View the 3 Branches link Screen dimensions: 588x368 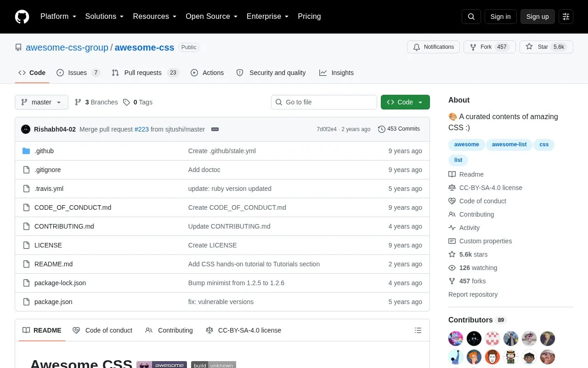coord(96,102)
